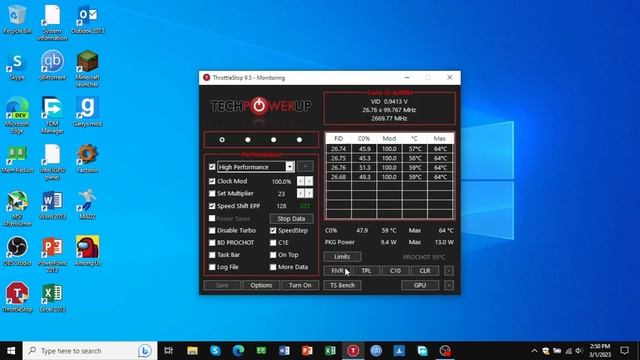The height and width of the screenshot is (360, 640).
Task: Open the System Information desktop shortcut
Action: pyautogui.click(x=52, y=22)
